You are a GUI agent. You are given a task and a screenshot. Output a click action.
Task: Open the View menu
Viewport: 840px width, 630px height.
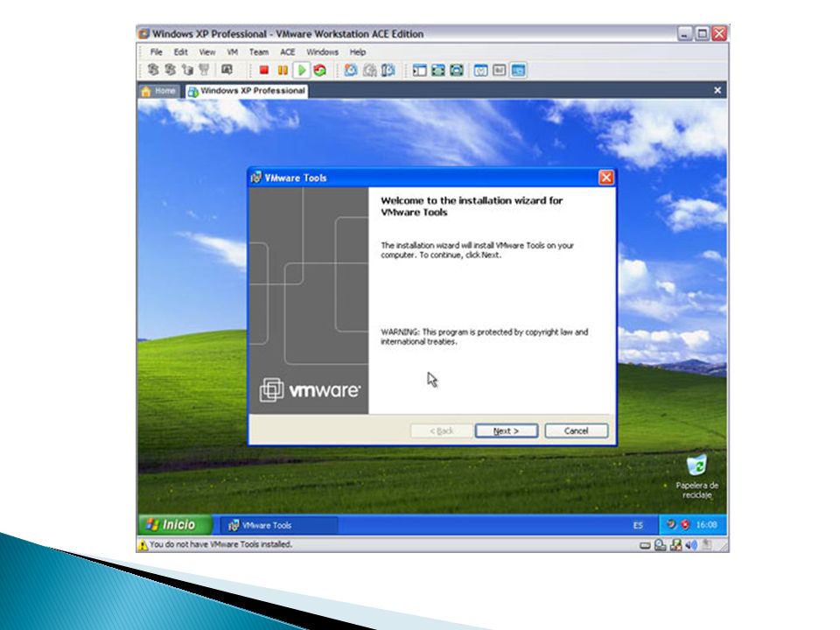pos(206,52)
